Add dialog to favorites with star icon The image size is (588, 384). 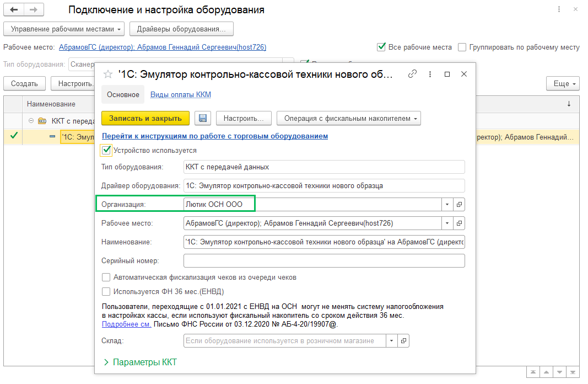[108, 74]
